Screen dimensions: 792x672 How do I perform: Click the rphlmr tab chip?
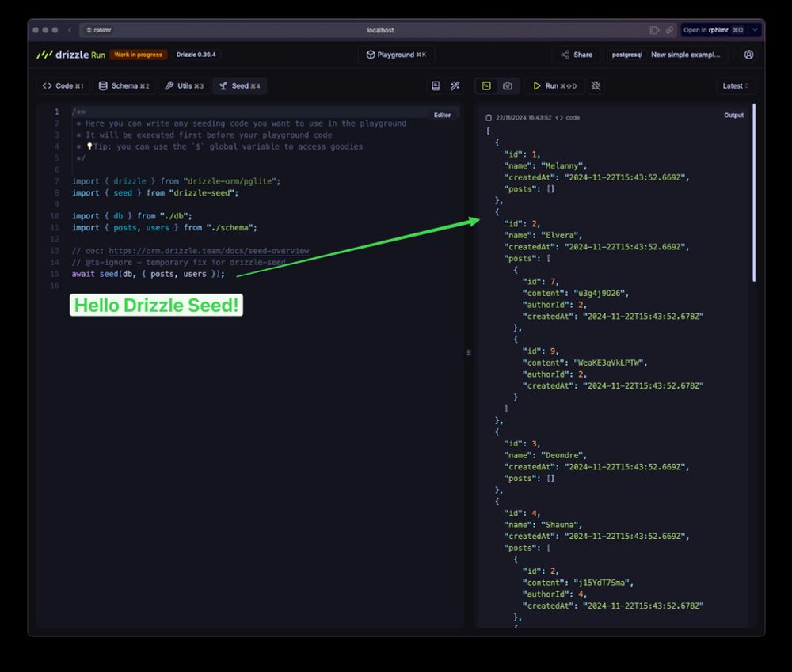click(x=98, y=30)
